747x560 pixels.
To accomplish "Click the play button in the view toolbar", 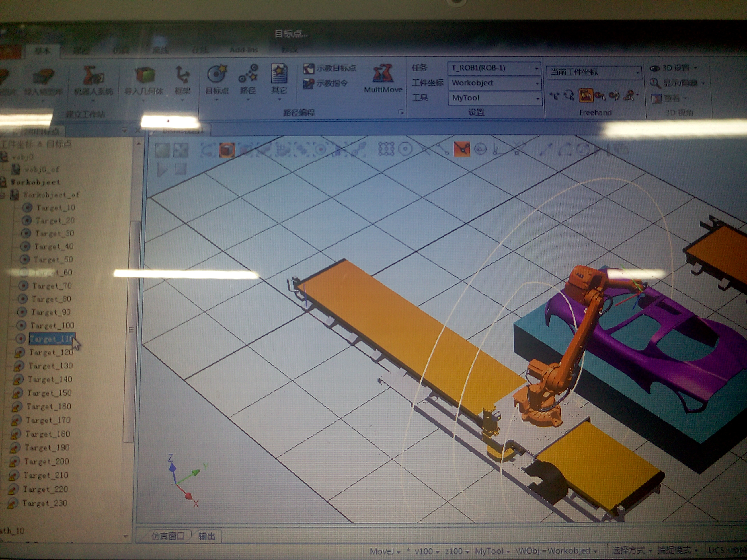I will [x=162, y=170].
